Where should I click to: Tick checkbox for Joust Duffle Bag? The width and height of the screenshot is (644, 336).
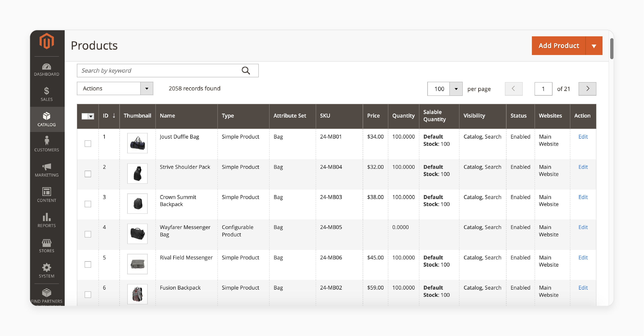coord(88,144)
